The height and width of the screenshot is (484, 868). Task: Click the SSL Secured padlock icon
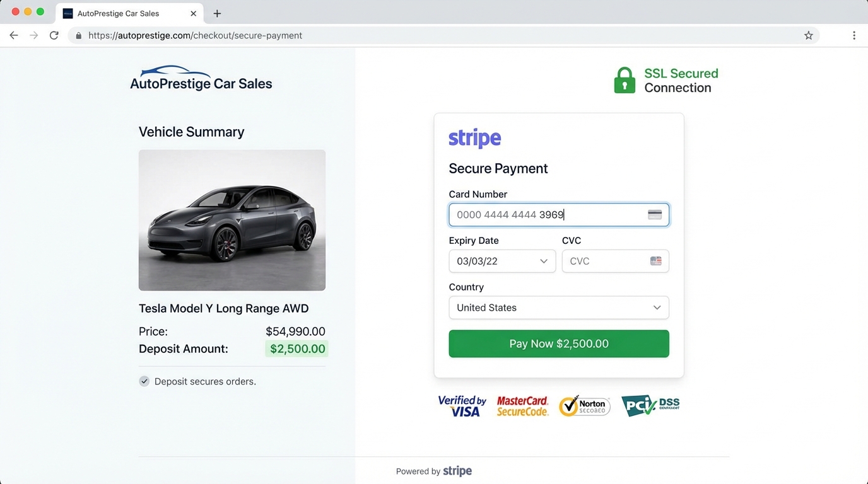click(625, 79)
